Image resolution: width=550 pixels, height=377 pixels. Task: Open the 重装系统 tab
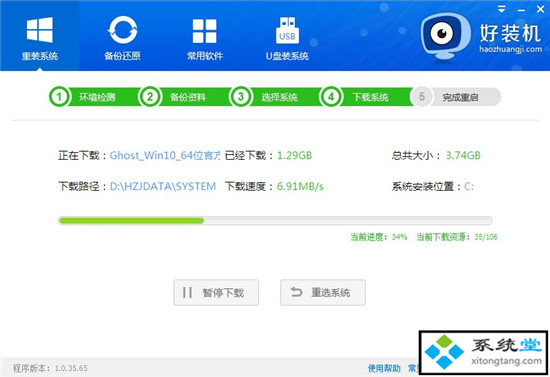[40, 35]
